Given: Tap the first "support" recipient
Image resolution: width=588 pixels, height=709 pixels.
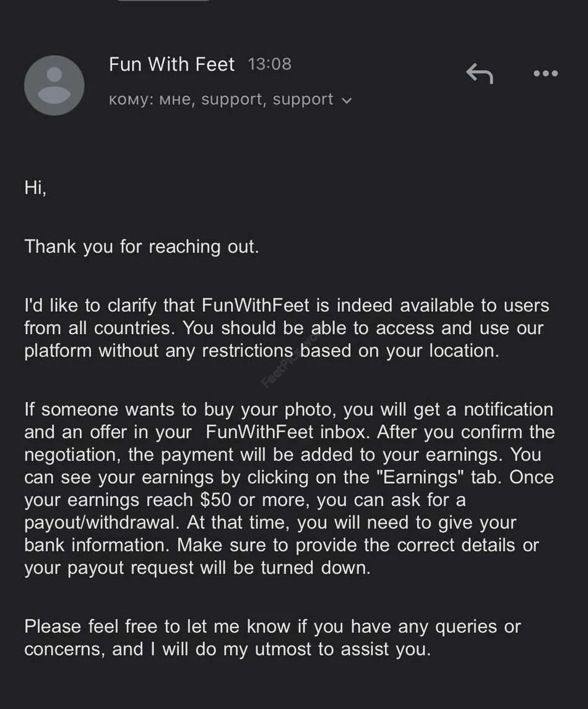Looking at the screenshot, I should point(231,100).
